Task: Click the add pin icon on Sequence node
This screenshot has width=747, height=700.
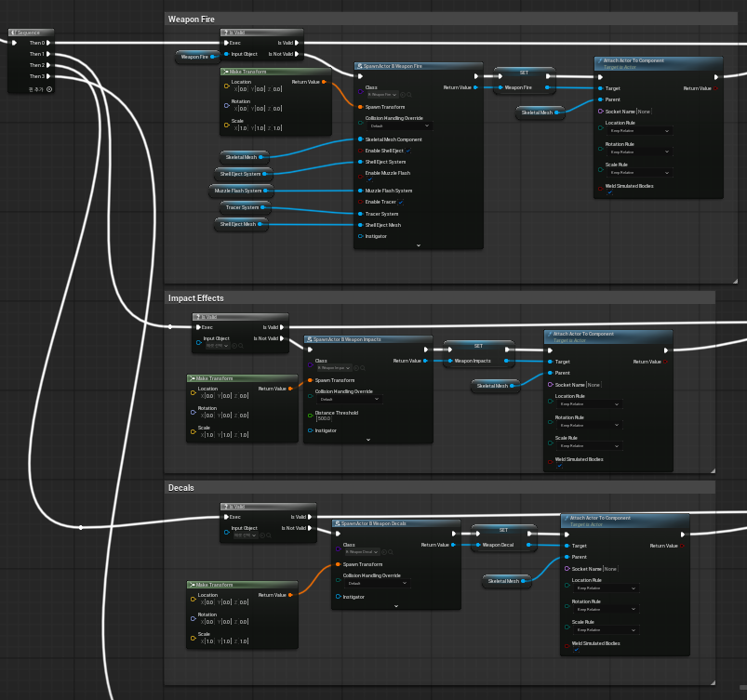Action: [x=49, y=89]
